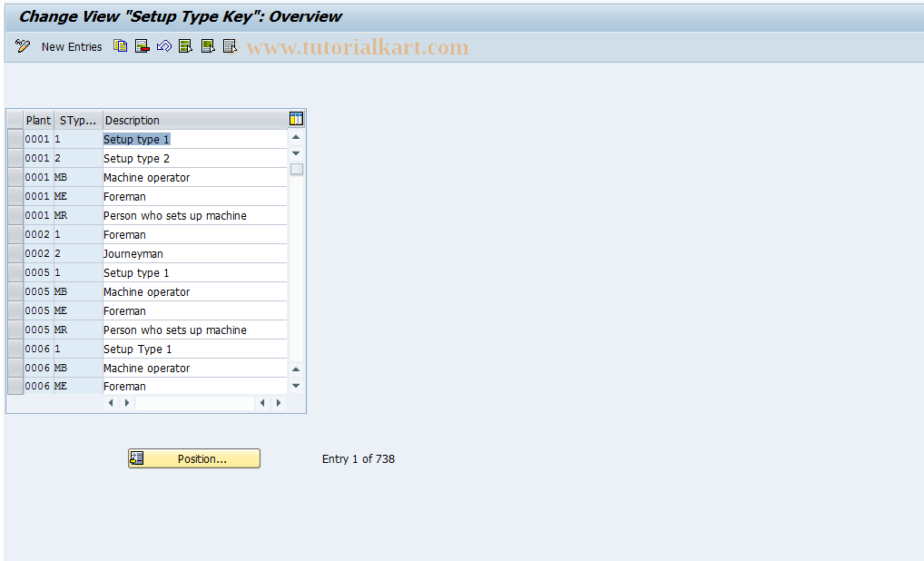The image size is (924, 561).
Task: Select the row selector for Plant 0002 Foreman
Action: click(x=15, y=234)
